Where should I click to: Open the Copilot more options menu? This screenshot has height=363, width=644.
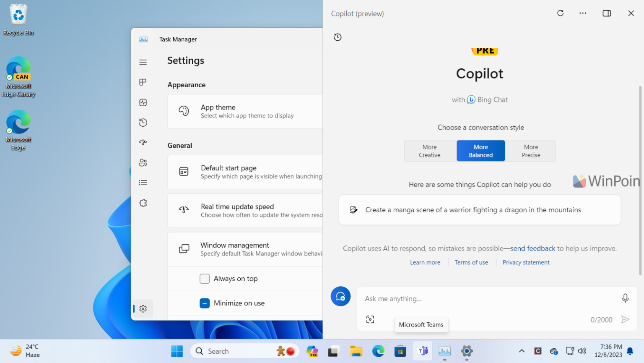(583, 13)
